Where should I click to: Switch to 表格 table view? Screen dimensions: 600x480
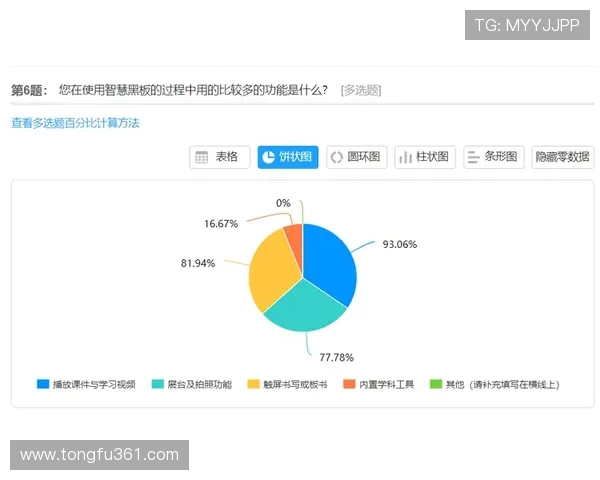tap(220, 157)
